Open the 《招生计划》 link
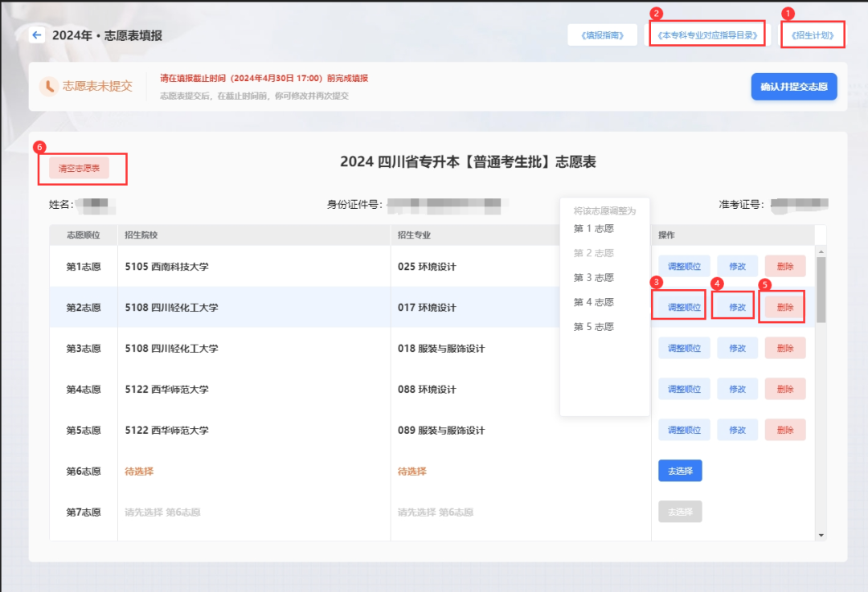The image size is (868, 592). 812,35
